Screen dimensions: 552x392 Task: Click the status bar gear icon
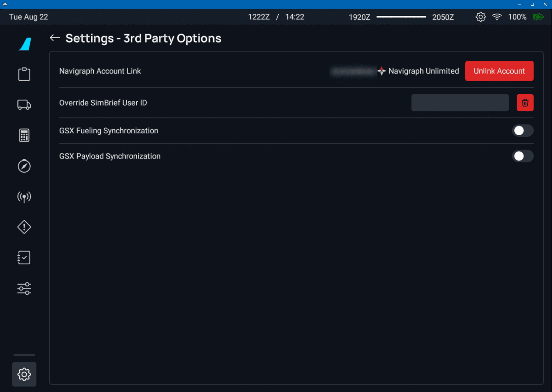[x=480, y=17]
